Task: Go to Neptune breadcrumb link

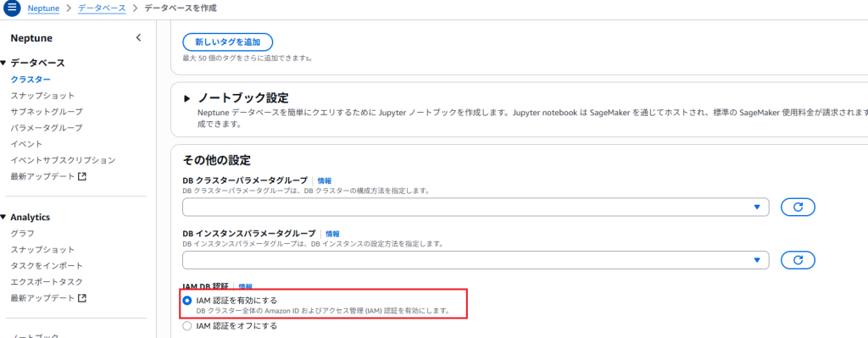Action: pos(44,8)
